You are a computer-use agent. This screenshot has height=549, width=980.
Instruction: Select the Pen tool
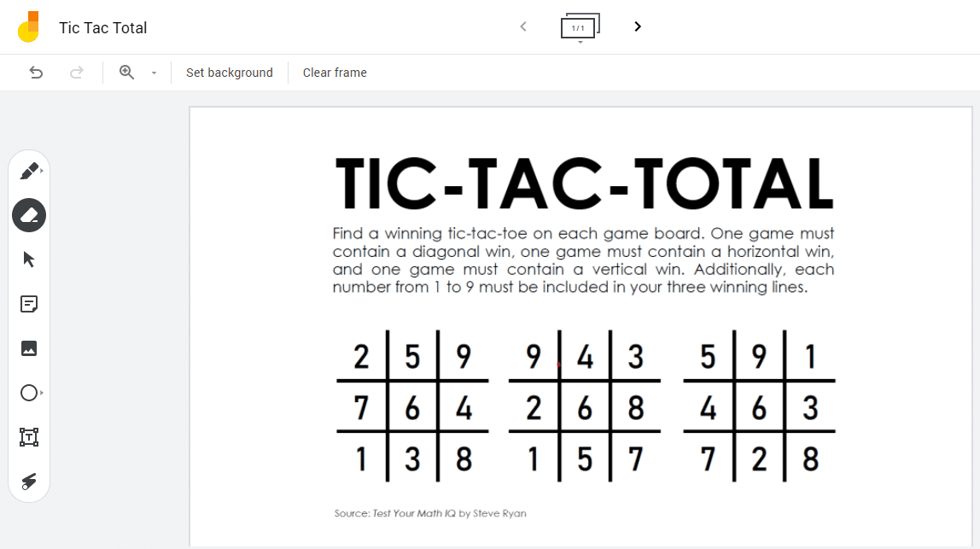coord(29,171)
